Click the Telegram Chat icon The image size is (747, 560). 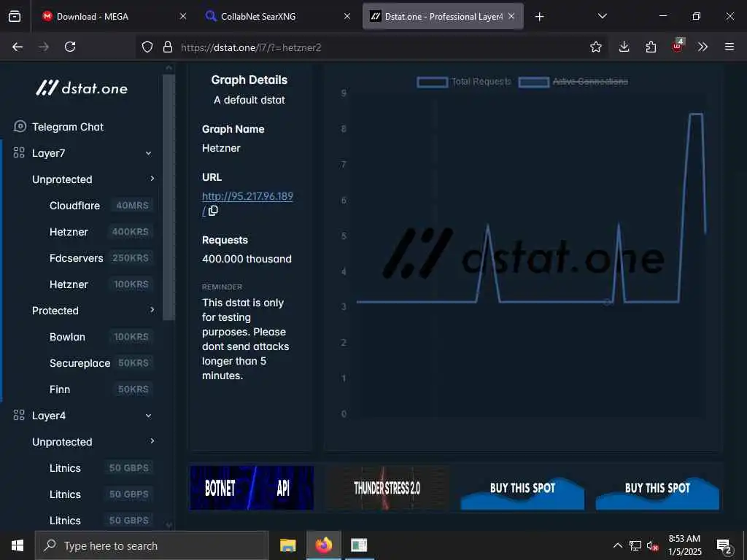(x=20, y=126)
